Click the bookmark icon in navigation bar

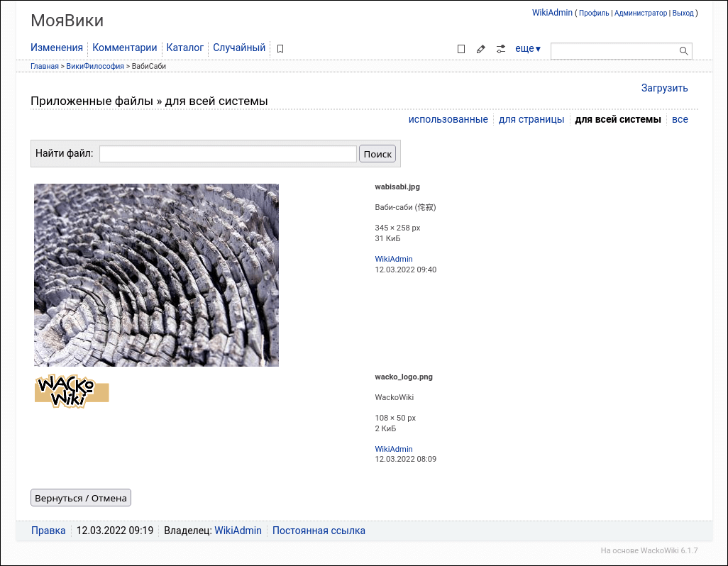click(280, 49)
